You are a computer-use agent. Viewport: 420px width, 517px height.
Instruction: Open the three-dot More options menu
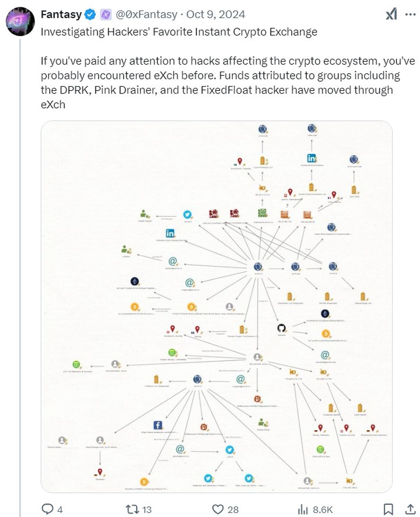click(410, 14)
